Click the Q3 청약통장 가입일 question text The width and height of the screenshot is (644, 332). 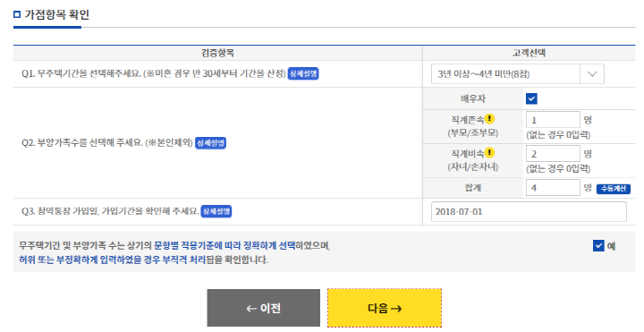[110, 211]
